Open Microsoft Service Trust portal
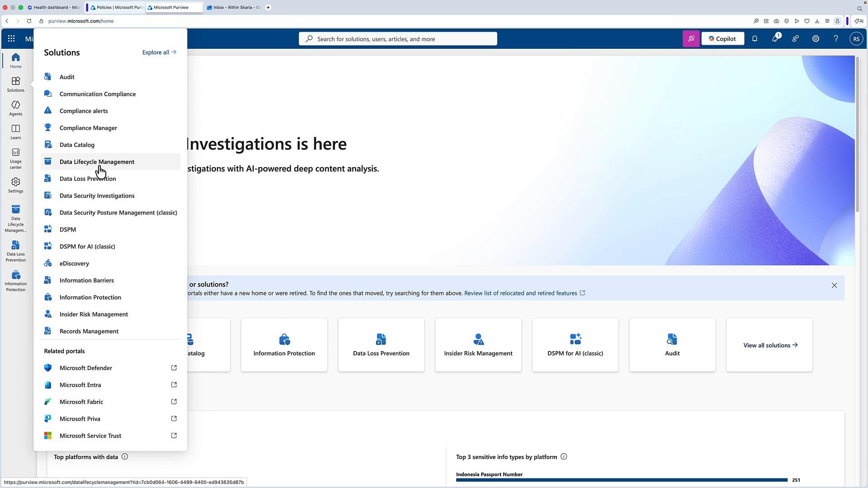This screenshot has height=488, width=868. (110, 436)
